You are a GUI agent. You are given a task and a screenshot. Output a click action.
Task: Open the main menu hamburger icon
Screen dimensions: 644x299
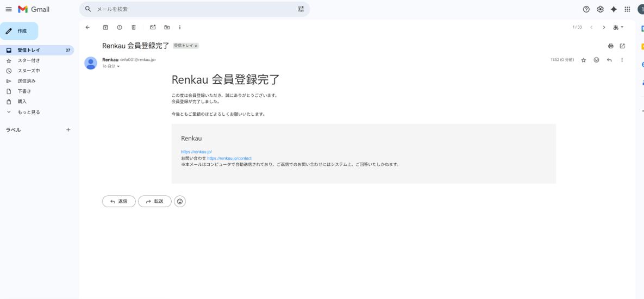click(9, 9)
